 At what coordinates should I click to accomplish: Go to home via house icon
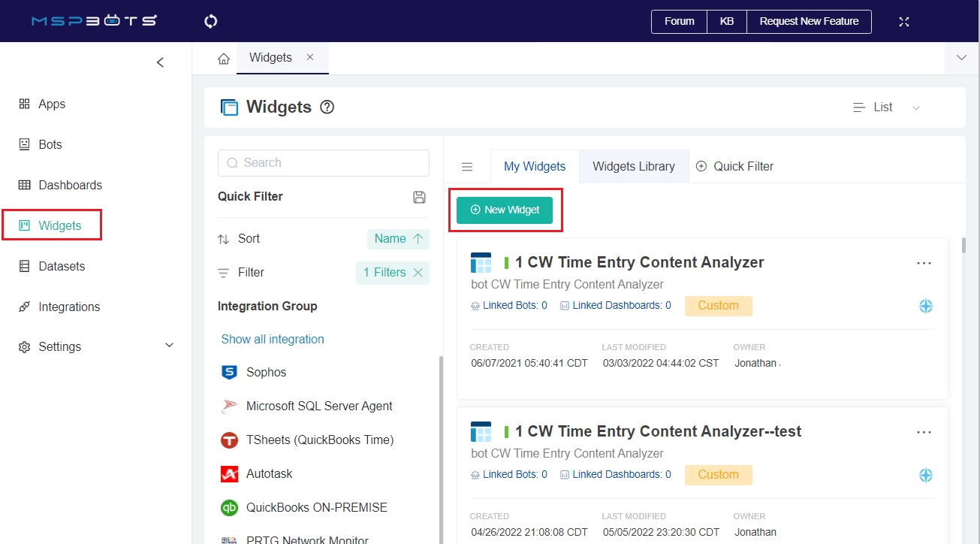click(223, 59)
